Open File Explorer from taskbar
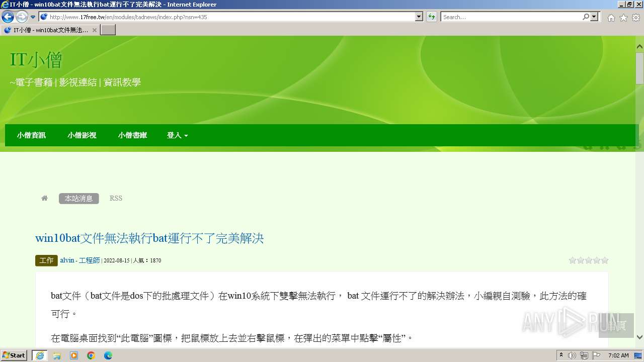644x362 pixels. pyautogui.click(x=57, y=355)
